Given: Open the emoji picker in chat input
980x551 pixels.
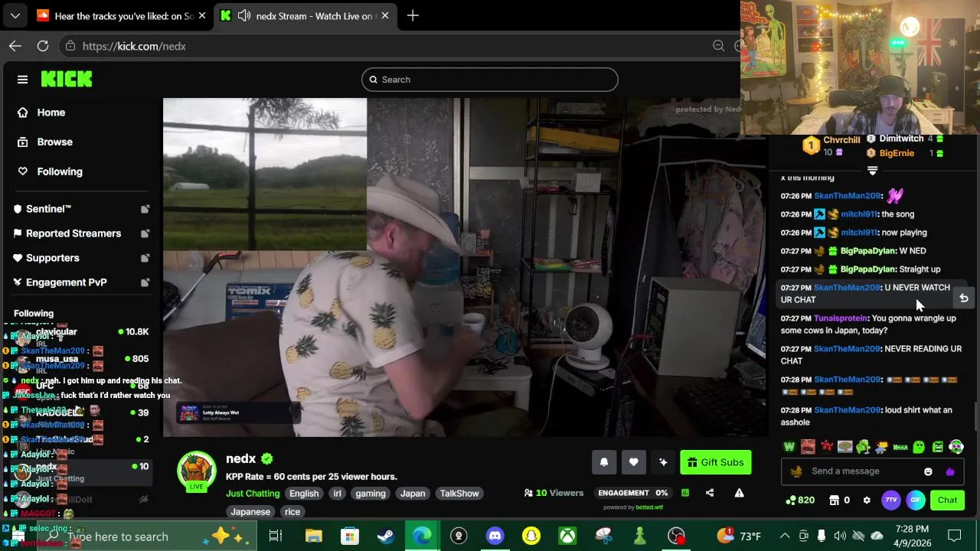Looking at the screenshot, I should pyautogui.click(x=928, y=471).
